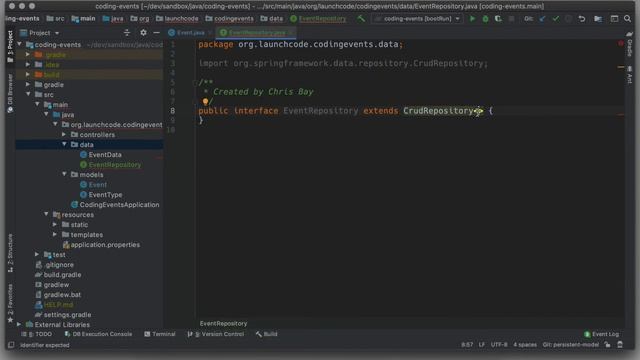Toggle tool window bars icon bottom-left corner
The height and width of the screenshot is (360, 640).
[11, 345]
